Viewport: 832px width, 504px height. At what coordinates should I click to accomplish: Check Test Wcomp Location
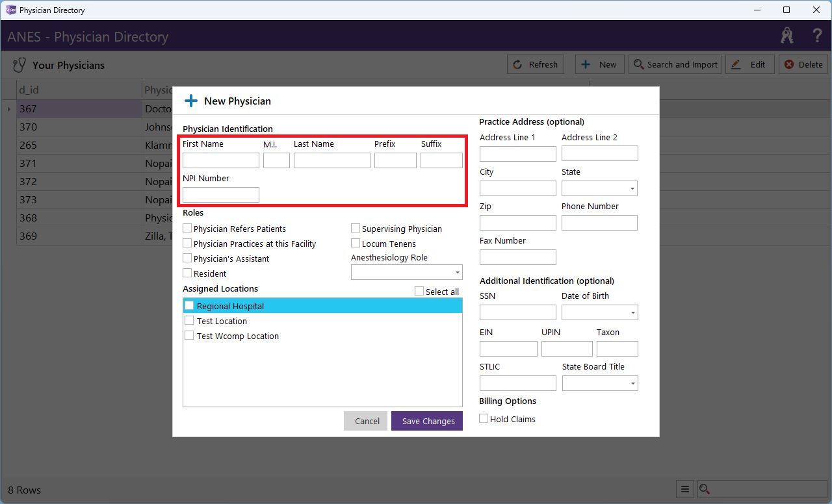(189, 335)
